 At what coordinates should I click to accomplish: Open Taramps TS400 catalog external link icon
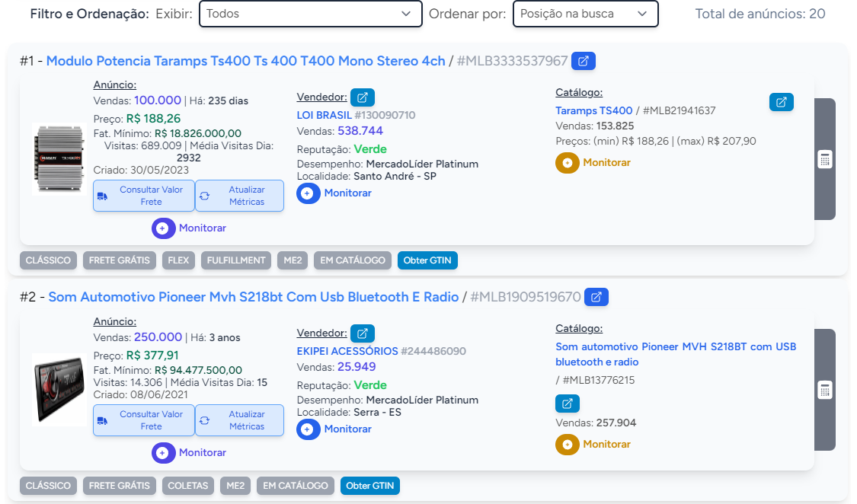tap(781, 102)
